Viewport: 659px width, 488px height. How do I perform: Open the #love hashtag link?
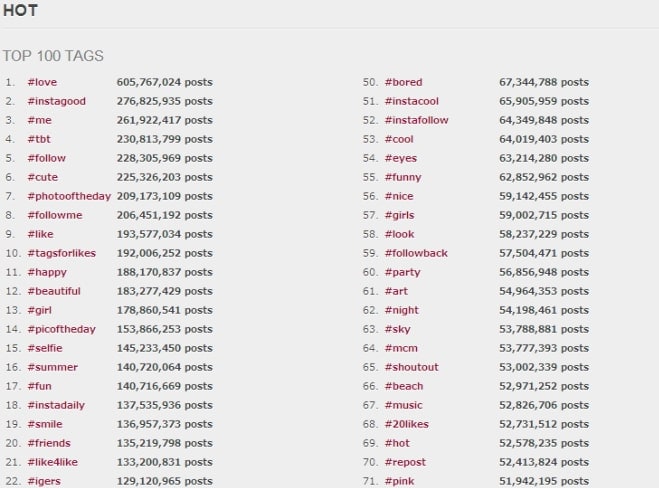pos(41,82)
